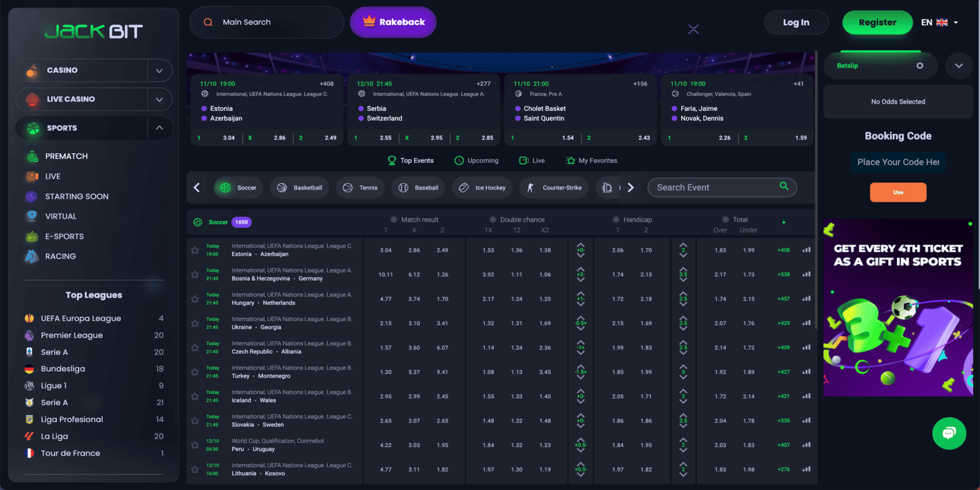Open the E-SPORTS sidebar item
The height and width of the screenshot is (490, 980).
(x=64, y=236)
